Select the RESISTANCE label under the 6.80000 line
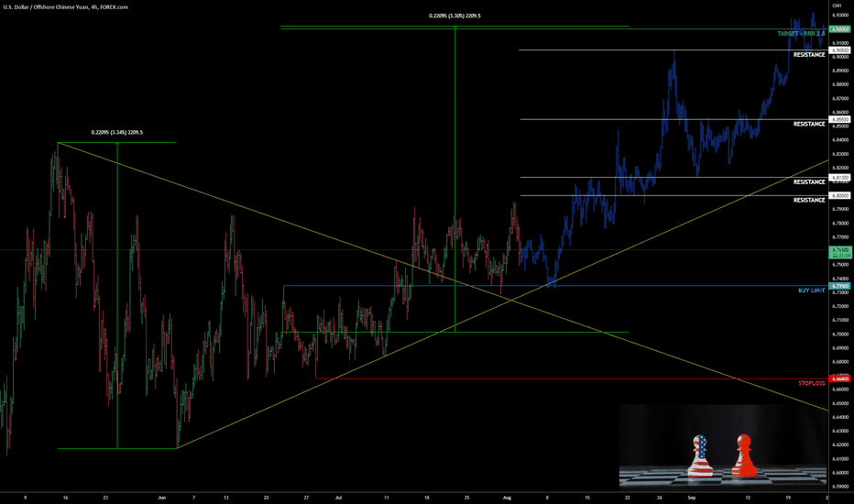This screenshot has width=854, height=504. [809, 201]
